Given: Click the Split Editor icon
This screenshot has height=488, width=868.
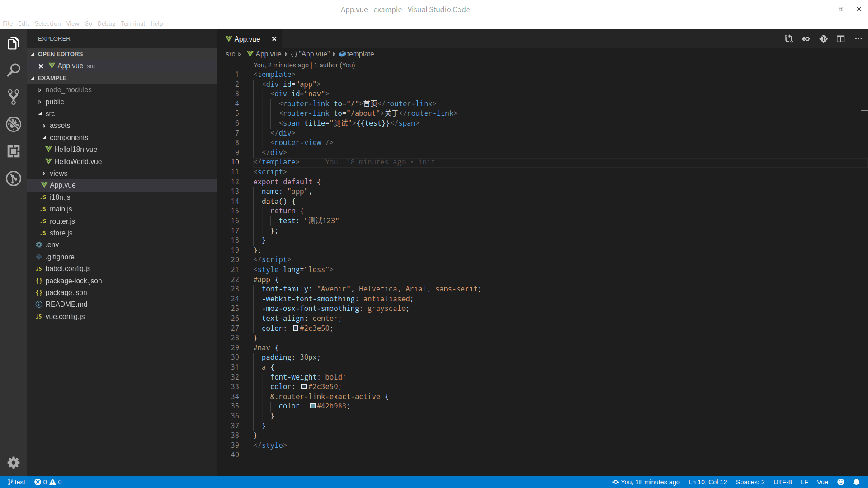Looking at the screenshot, I should 841,39.
